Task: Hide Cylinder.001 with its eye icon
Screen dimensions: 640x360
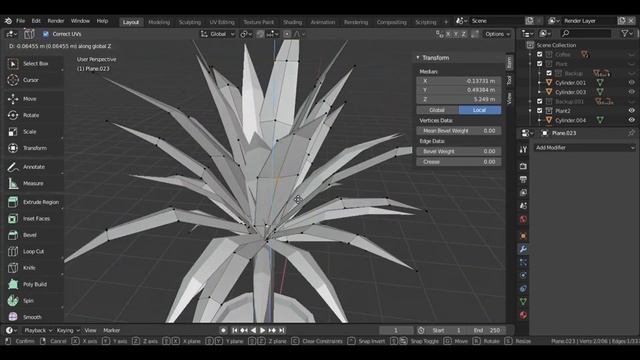Action: click(631, 82)
